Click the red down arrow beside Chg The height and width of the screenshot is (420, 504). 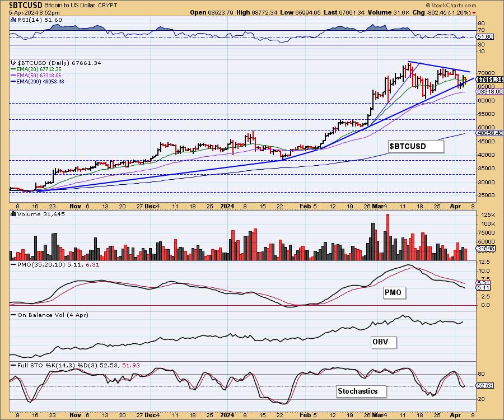pos(474,13)
